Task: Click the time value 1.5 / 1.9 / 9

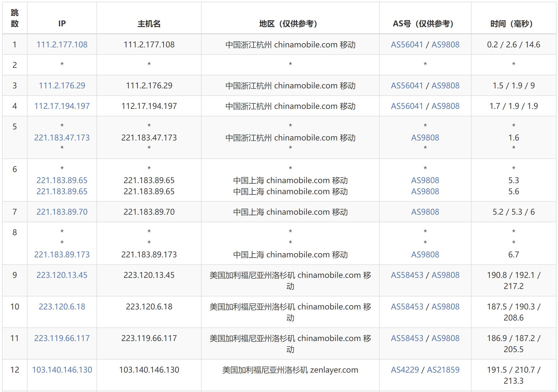Action: click(x=513, y=86)
